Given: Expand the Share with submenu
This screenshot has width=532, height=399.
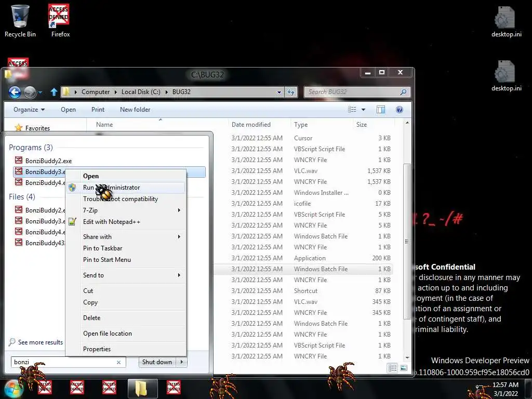Looking at the screenshot, I should point(179,236).
